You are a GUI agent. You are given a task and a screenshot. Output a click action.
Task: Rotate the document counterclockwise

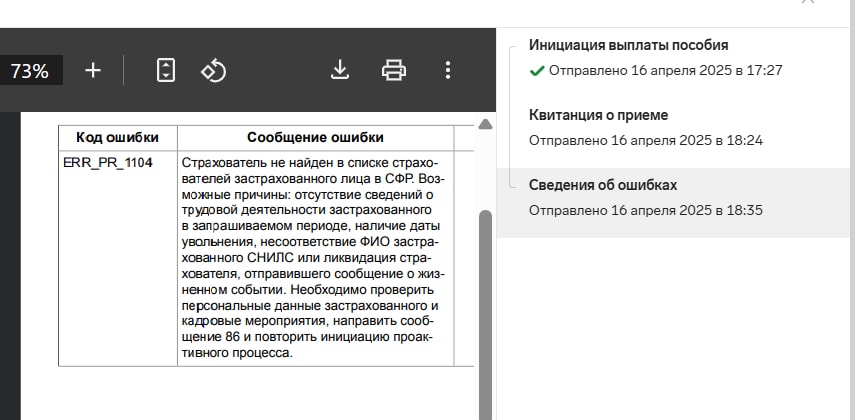[214, 71]
